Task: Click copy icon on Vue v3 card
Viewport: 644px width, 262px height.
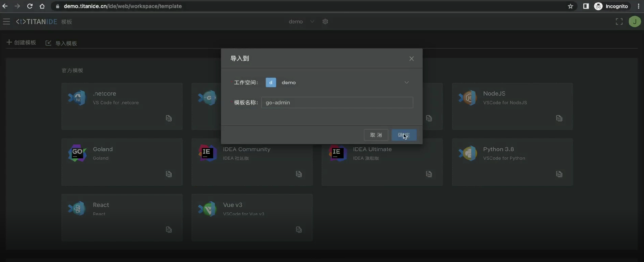Action: [299, 230]
